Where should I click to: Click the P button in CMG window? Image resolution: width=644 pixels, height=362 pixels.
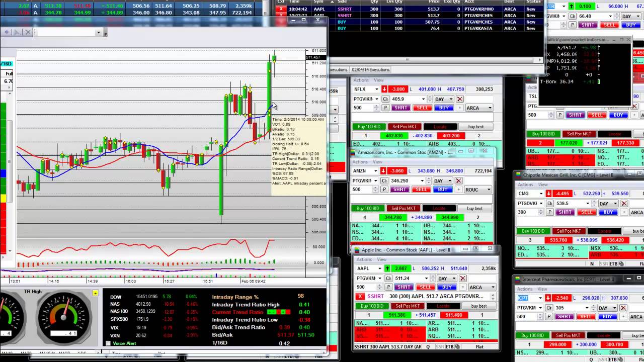pyautogui.click(x=550, y=212)
